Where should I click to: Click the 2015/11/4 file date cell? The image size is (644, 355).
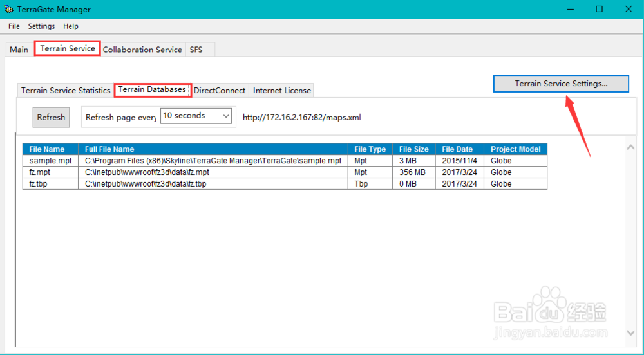point(460,161)
